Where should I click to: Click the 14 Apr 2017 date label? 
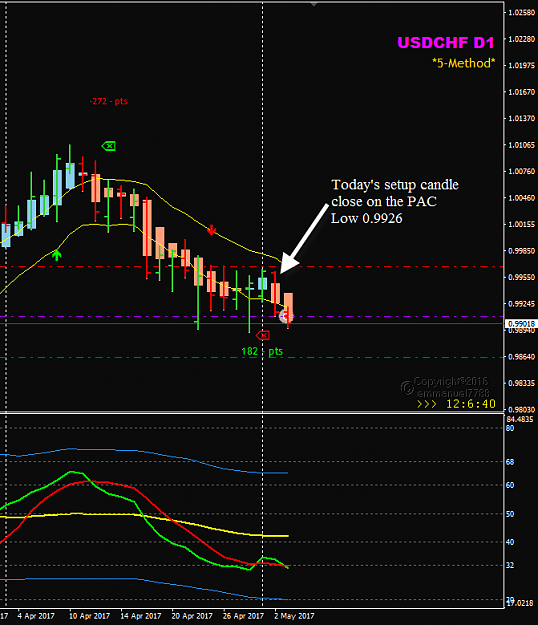point(141,616)
